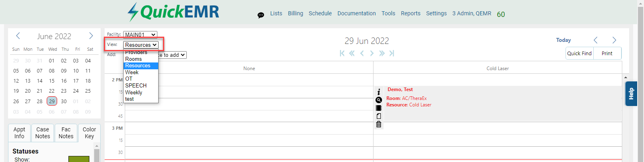Click the Print button

(x=607, y=53)
